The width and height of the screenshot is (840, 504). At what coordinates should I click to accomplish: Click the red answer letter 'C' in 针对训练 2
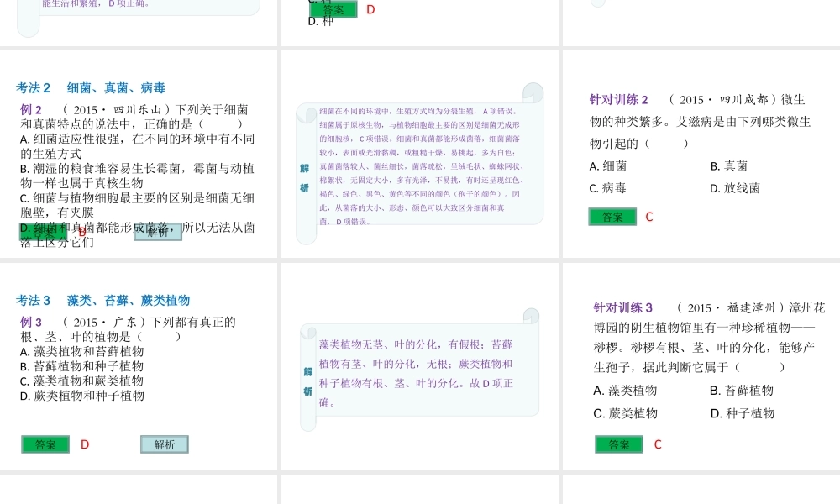[649, 217]
